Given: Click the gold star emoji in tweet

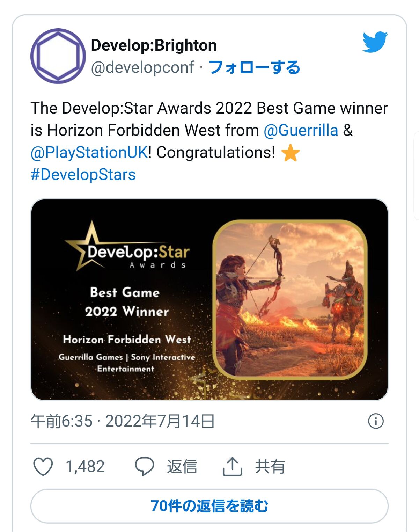Looking at the screenshot, I should [290, 153].
